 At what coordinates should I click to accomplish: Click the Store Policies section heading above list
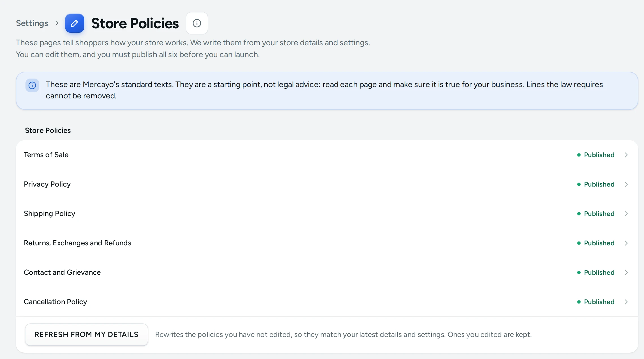point(48,130)
